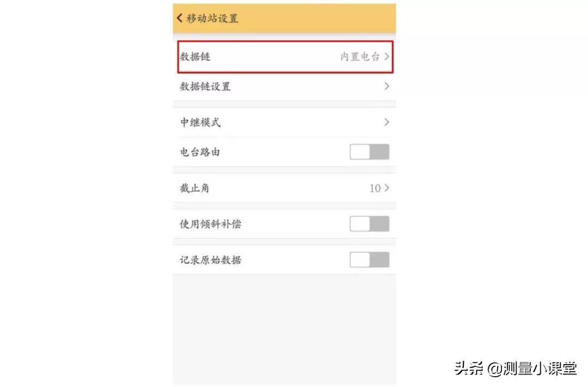Enter the 中继模式 relay mode settings
The image size is (588, 387).
coord(283,122)
